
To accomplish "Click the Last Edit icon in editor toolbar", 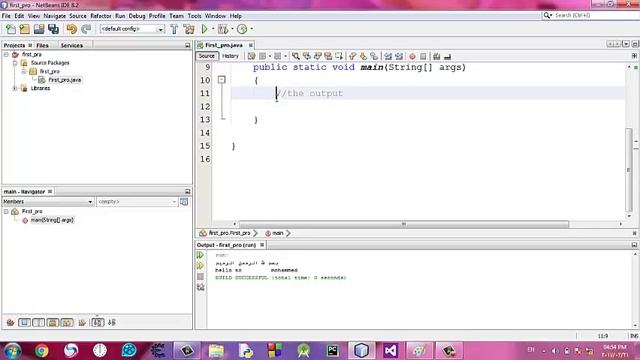I will pyautogui.click(x=251, y=56).
